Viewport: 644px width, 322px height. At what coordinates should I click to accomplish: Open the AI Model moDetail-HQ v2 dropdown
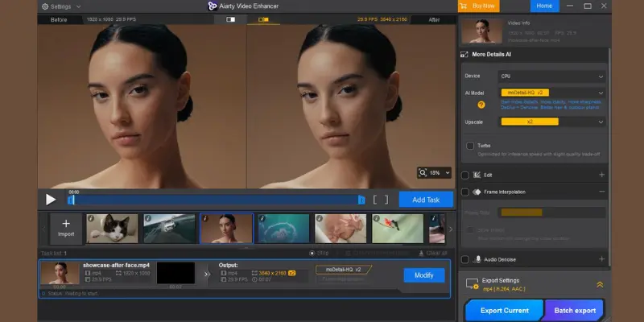[552, 93]
